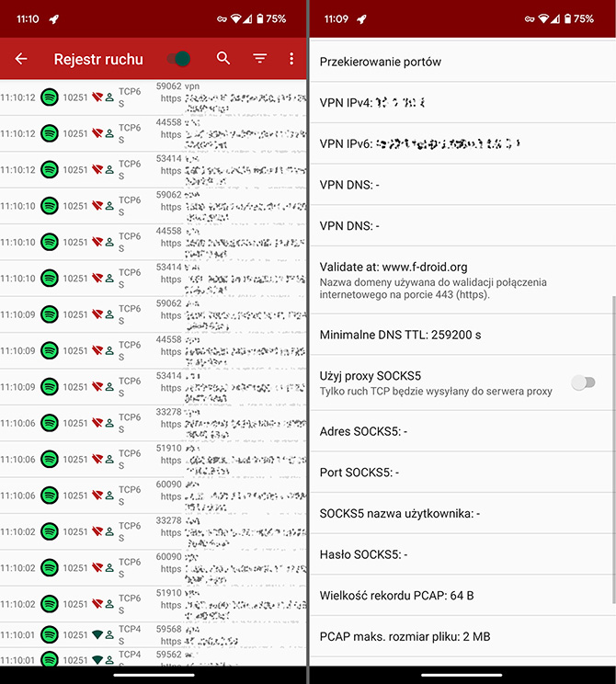Tap UID 10251 in 11:10:10 row, port 59062

pyautogui.click(x=75, y=206)
